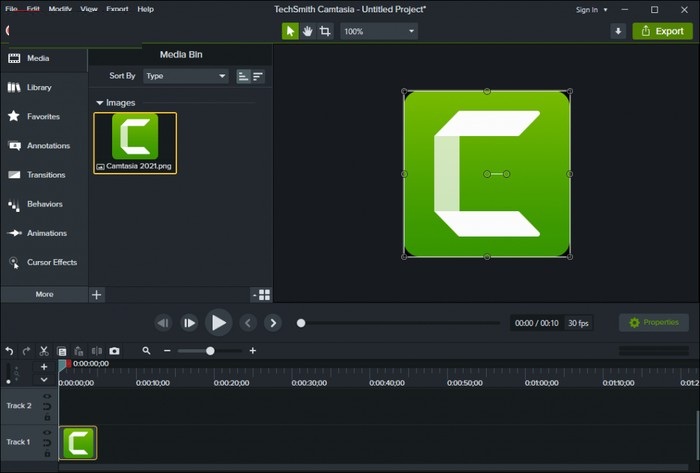Select the arrow Edit mode tool
The image size is (700, 473).
(290, 31)
